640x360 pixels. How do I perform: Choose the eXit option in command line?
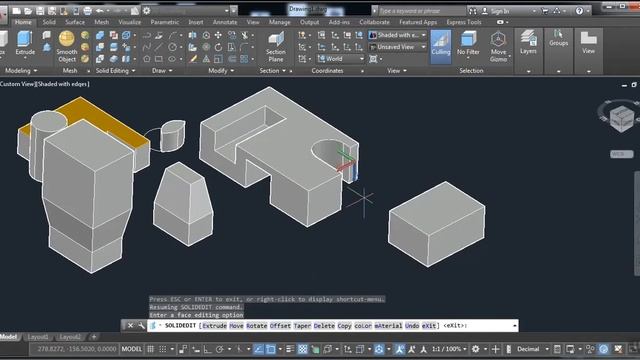coord(429,326)
